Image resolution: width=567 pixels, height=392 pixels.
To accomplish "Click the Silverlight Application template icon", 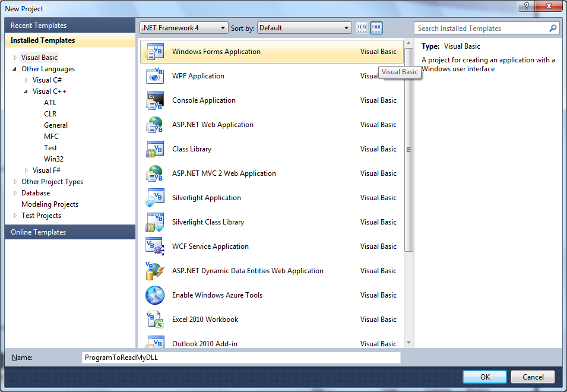I will coord(155,198).
